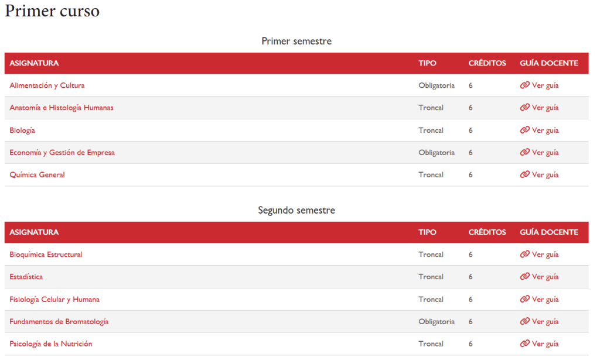This screenshot has width=600, height=364.
Task: Click the chain icon in the Biología row
Action: point(524,130)
